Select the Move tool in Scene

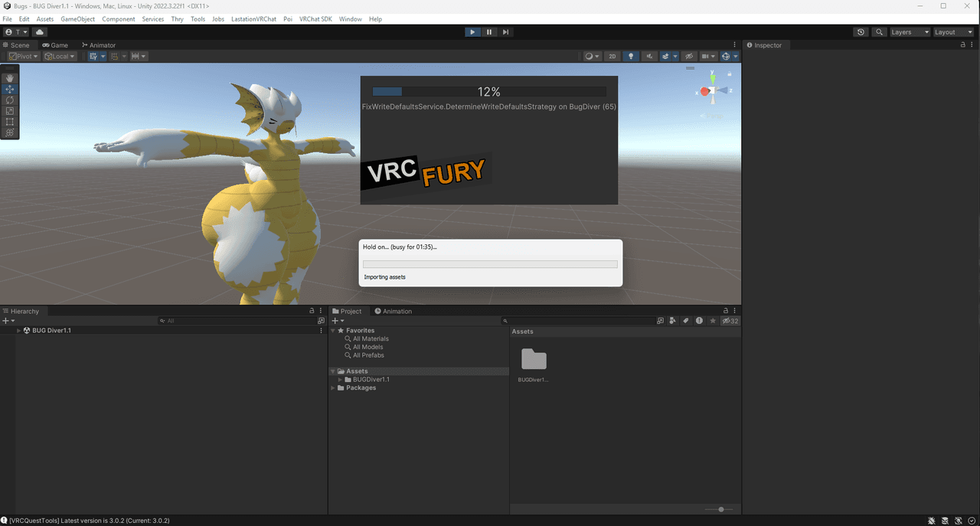[10, 90]
